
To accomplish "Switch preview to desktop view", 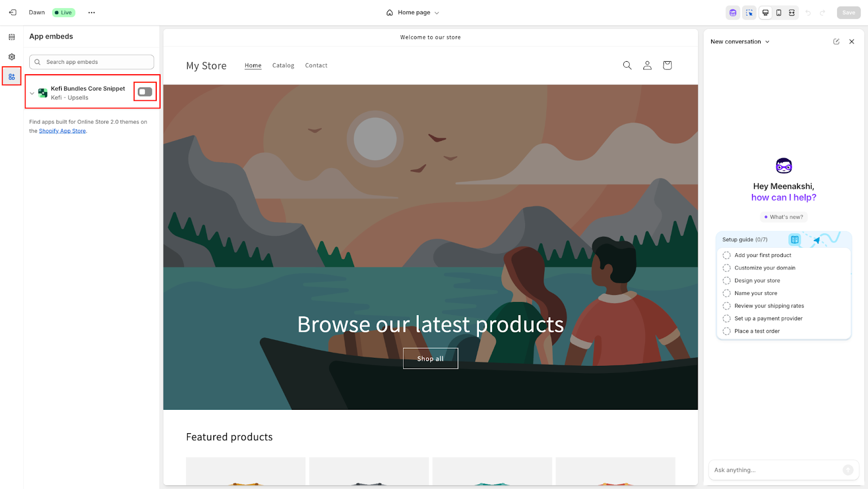I will tap(765, 12).
